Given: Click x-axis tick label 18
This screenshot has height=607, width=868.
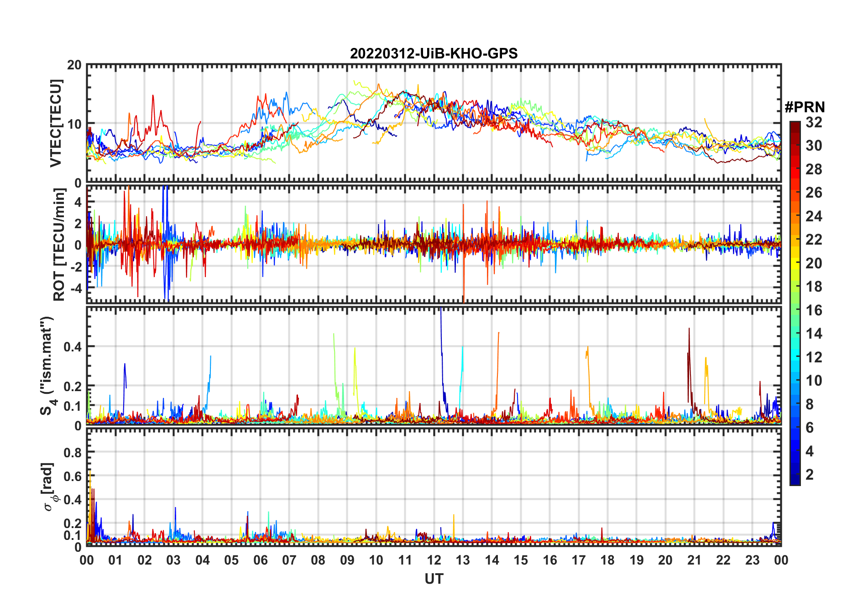Looking at the screenshot, I should (x=607, y=560).
